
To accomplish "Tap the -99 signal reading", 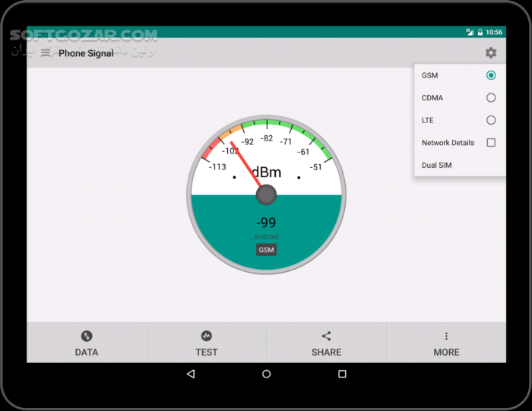I will coord(266,223).
